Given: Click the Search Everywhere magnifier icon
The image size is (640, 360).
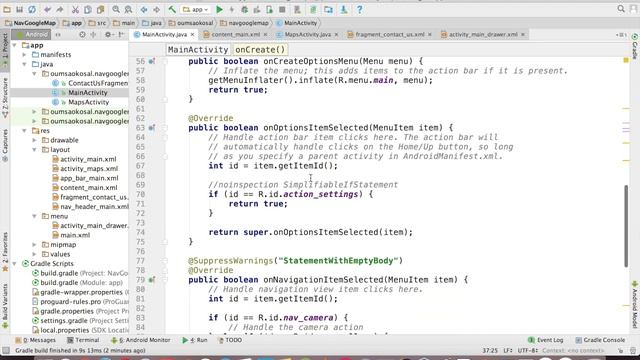Looking at the screenshot, I should 621,9.
